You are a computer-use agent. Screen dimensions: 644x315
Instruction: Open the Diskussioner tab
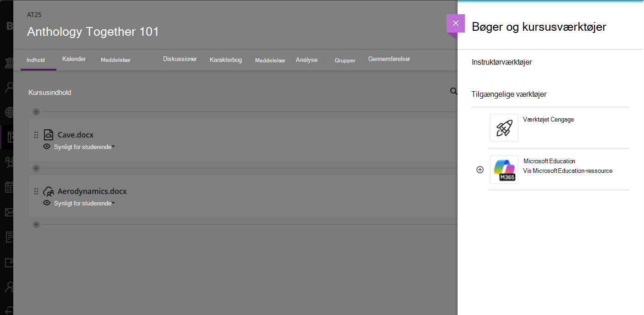(180, 59)
